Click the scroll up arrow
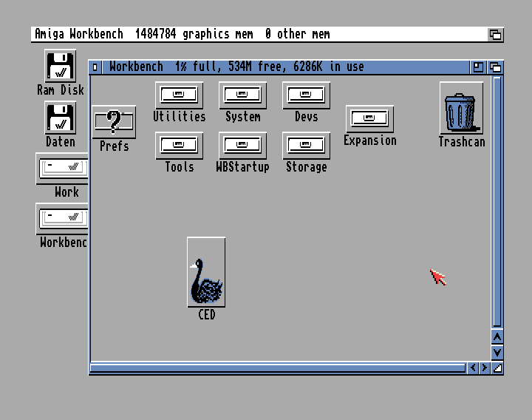 497,337
